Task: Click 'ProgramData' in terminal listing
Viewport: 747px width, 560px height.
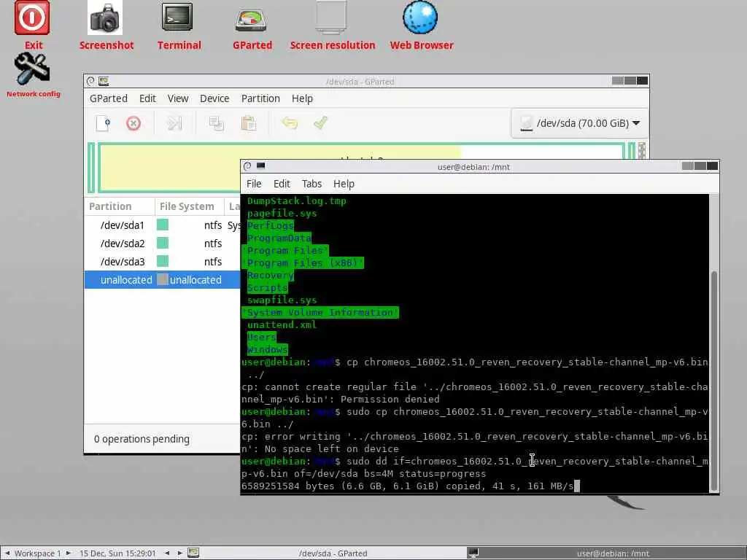Action: pos(279,238)
